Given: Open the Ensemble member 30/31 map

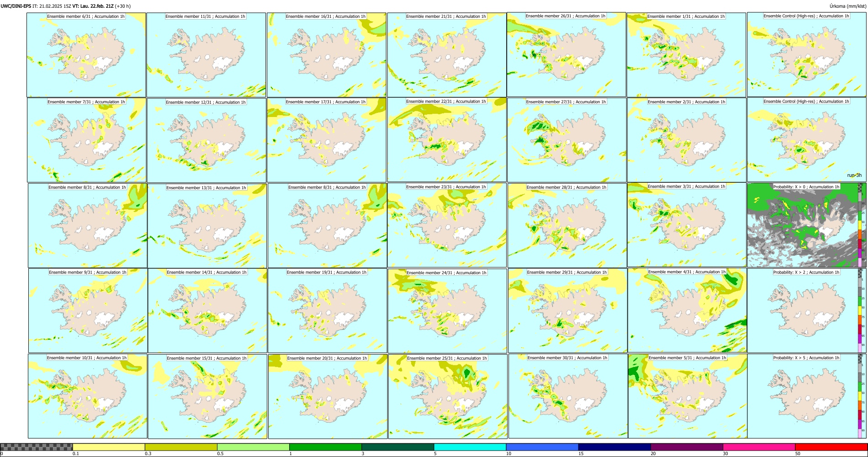Looking at the screenshot, I should point(568,396).
